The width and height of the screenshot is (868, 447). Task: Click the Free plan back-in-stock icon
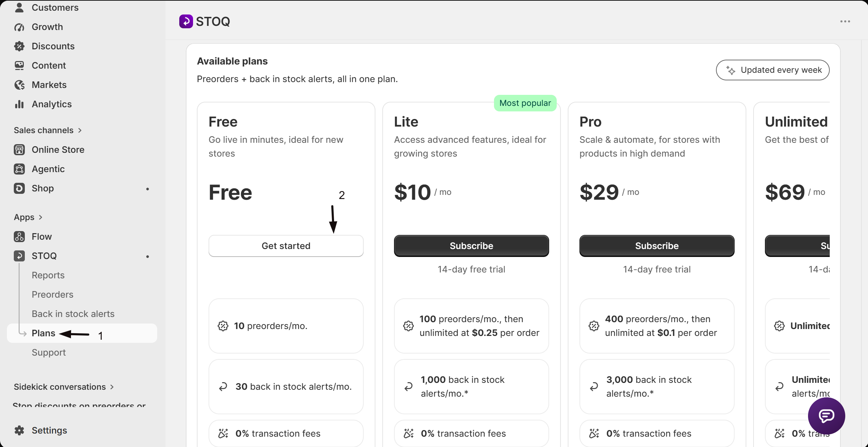pyautogui.click(x=223, y=387)
